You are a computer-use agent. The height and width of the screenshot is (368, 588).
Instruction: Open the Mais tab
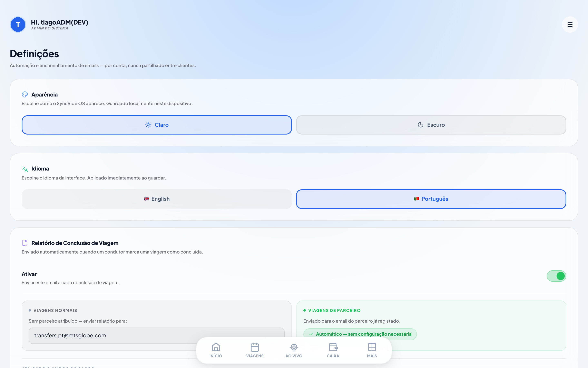(372, 350)
